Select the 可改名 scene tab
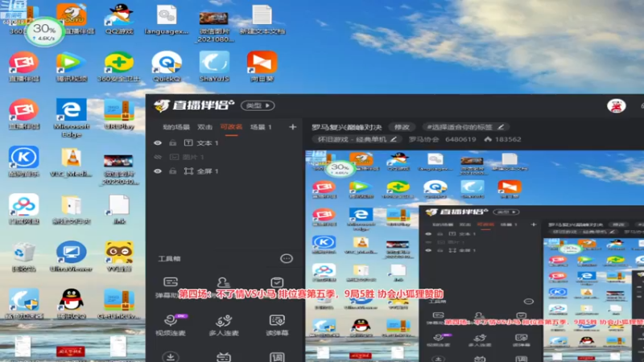This screenshot has width=644, height=362. (231, 127)
